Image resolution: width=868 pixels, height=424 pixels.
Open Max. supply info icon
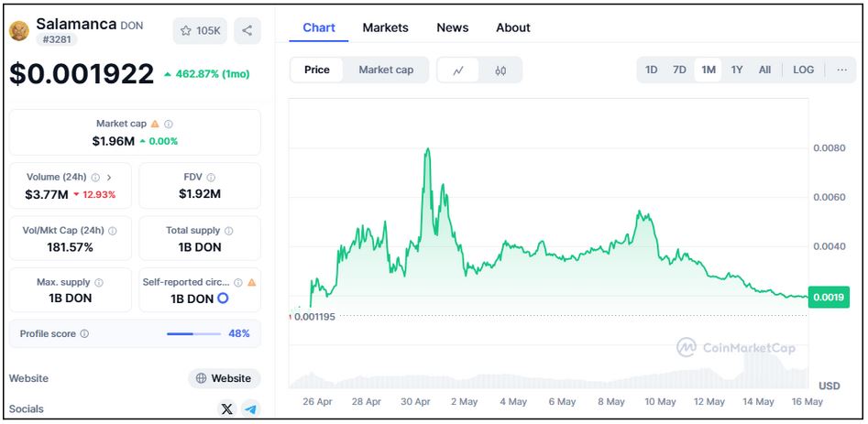coord(99,282)
